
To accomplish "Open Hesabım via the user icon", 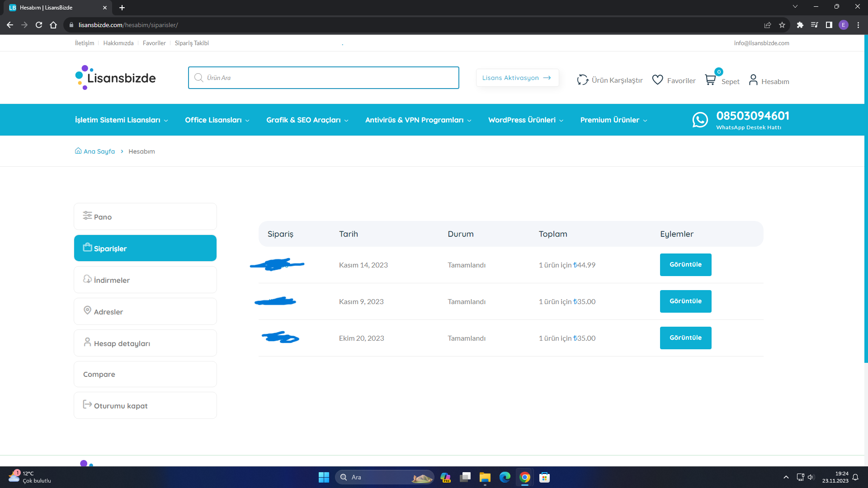I will pyautogui.click(x=753, y=80).
